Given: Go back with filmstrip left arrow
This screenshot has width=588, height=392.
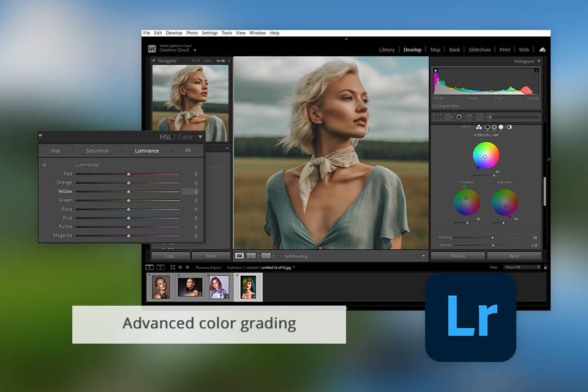Looking at the screenshot, I should point(180,268).
